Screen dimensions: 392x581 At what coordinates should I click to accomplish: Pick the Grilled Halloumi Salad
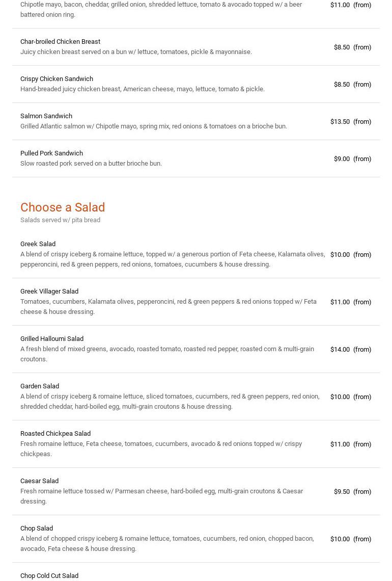52,339
